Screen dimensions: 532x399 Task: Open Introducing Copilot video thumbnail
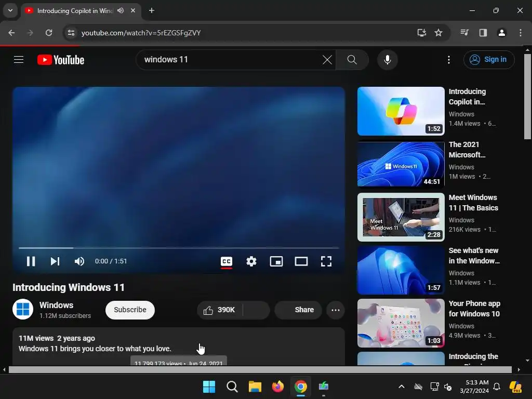401,111
